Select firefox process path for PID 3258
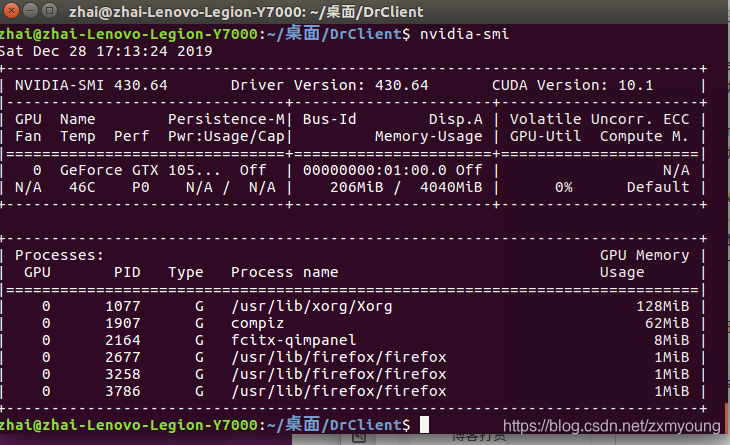 [338, 374]
